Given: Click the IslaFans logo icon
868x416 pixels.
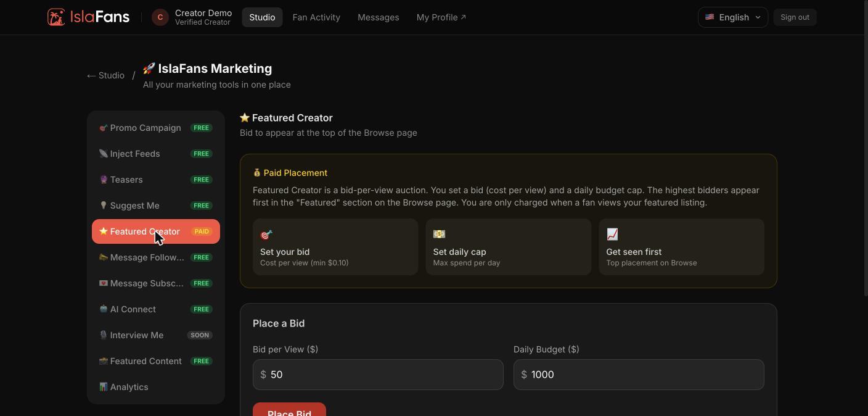Looking at the screenshot, I should click(x=56, y=17).
